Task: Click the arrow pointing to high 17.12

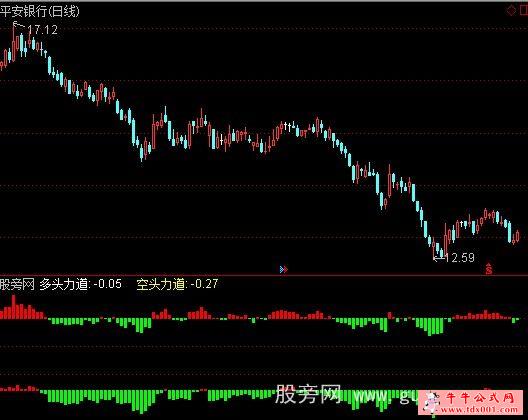Action: coord(19,25)
